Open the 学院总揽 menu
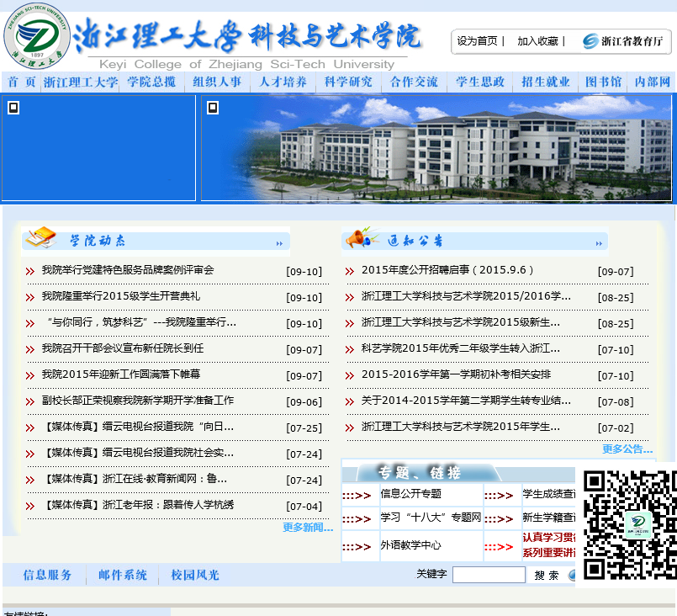This screenshot has height=616, width=677. tap(151, 82)
